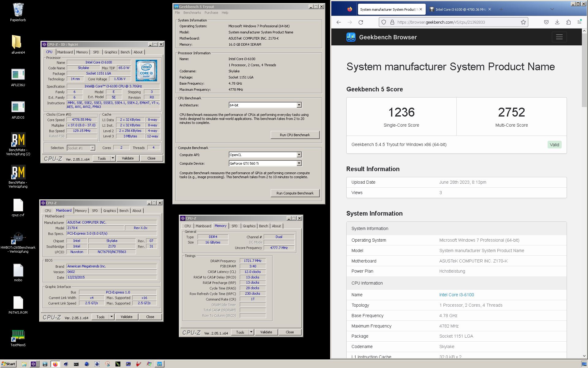
Task: Go back in the Firefox browser
Action: [x=338, y=22]
